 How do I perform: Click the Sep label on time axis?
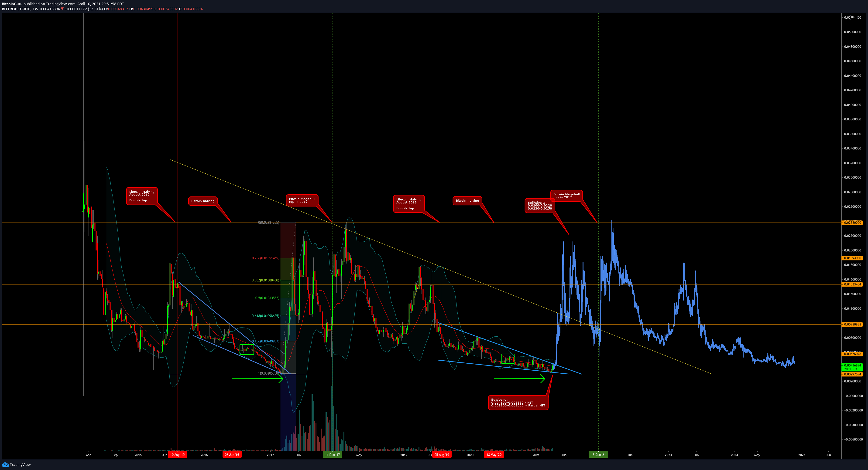(115, 455)
